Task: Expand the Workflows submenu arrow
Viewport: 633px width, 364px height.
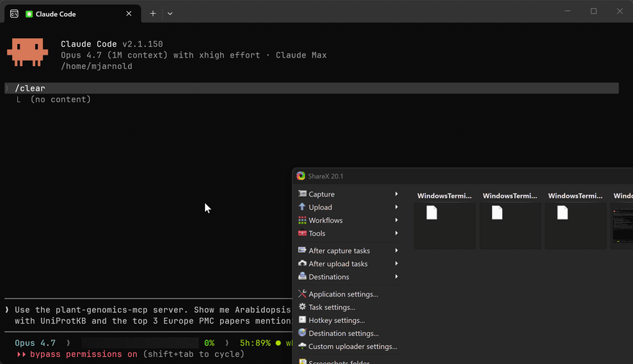Action: click(x=396, y=220)
